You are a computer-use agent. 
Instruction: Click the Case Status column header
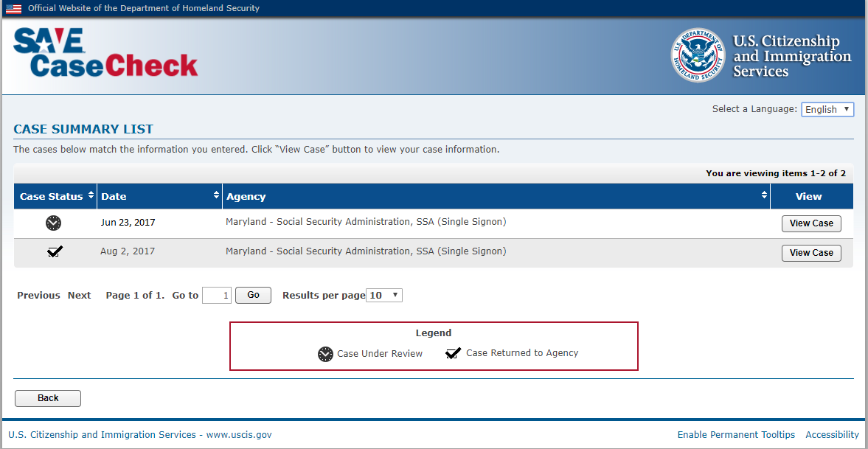pos(55,196)
